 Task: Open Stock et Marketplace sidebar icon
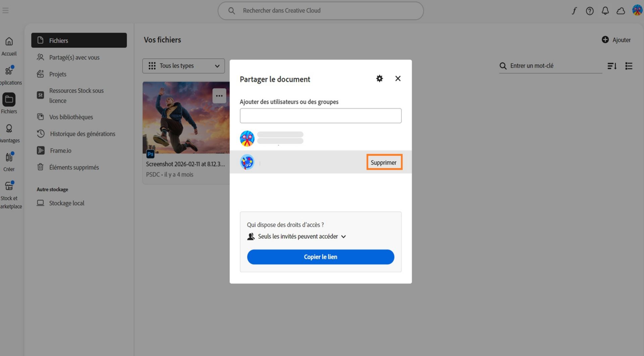[9, 186]
